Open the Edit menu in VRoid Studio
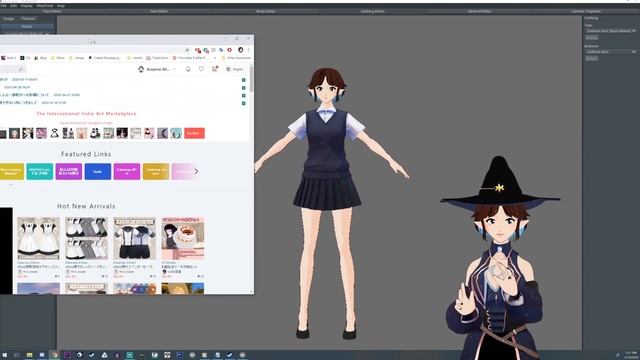The image size is (640, 360). (13, 6)
